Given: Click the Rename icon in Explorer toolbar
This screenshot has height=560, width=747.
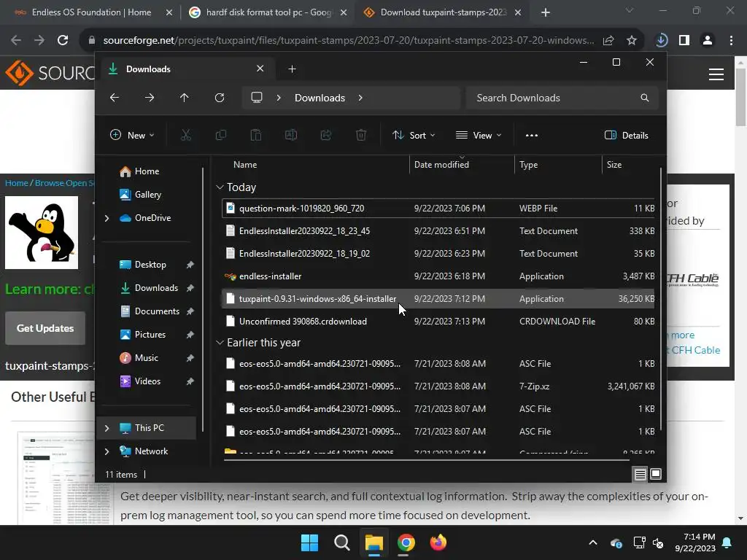Looking at the screenshot, I should [290, 135].
